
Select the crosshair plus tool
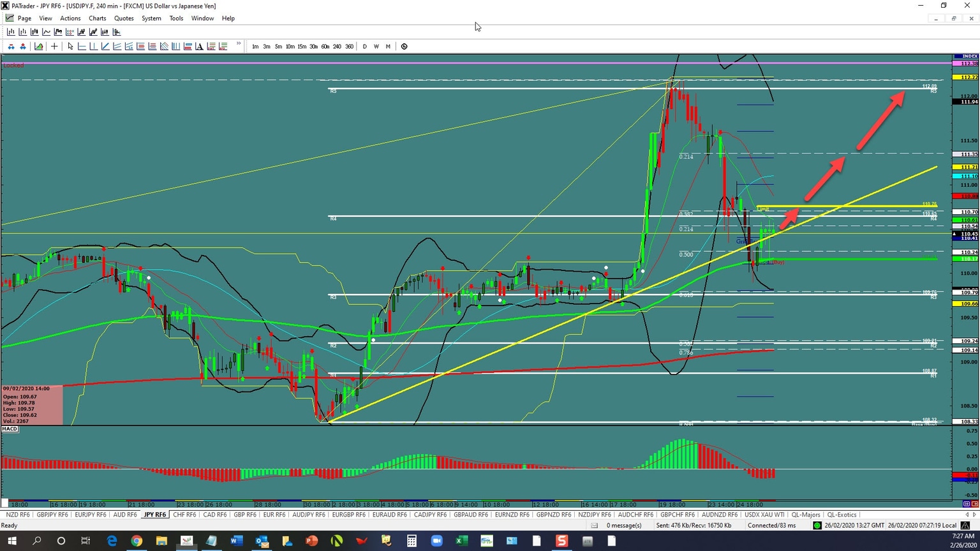[x=55, y=46]
